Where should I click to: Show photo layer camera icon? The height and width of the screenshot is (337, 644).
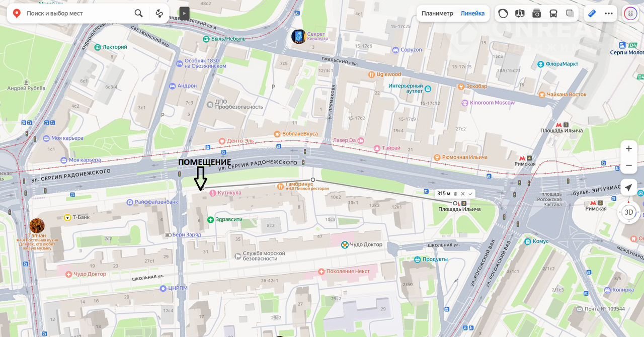[x=537, y=14]
